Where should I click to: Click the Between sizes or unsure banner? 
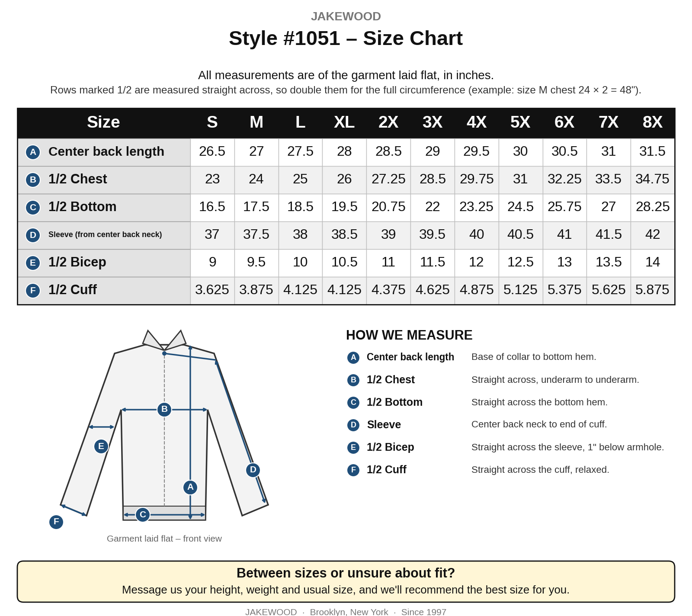(x=346, y=582)
